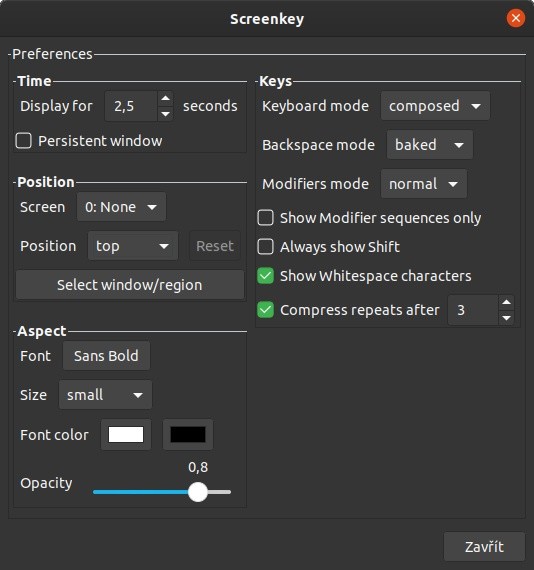
Task: Open the Backspace mode dropdown
Action: (x=430, y=145)
